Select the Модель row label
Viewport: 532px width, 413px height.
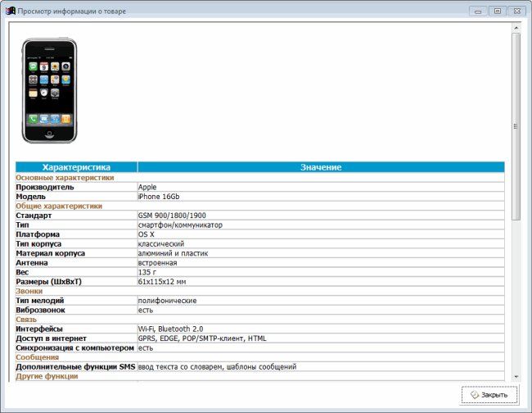coord(30,197)
